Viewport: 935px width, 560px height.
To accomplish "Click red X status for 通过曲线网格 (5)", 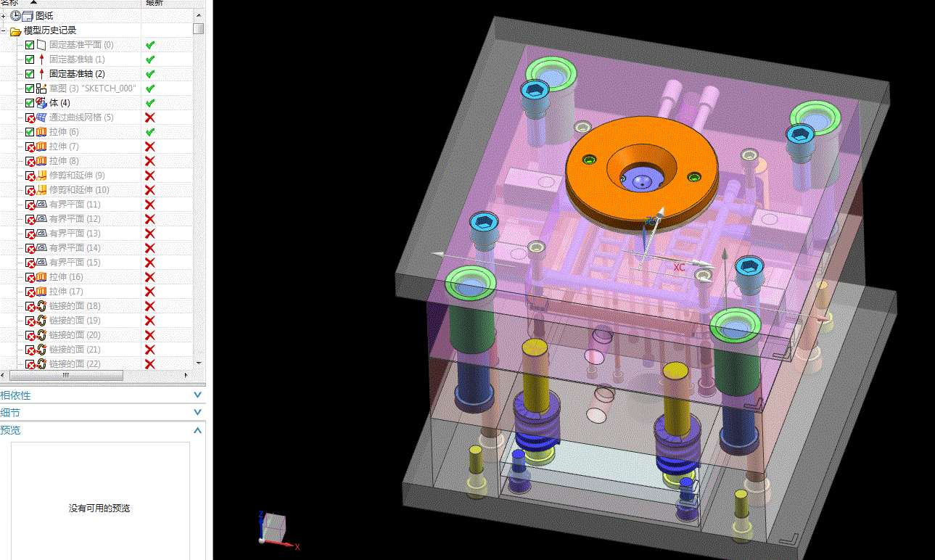I will point(150,118).
